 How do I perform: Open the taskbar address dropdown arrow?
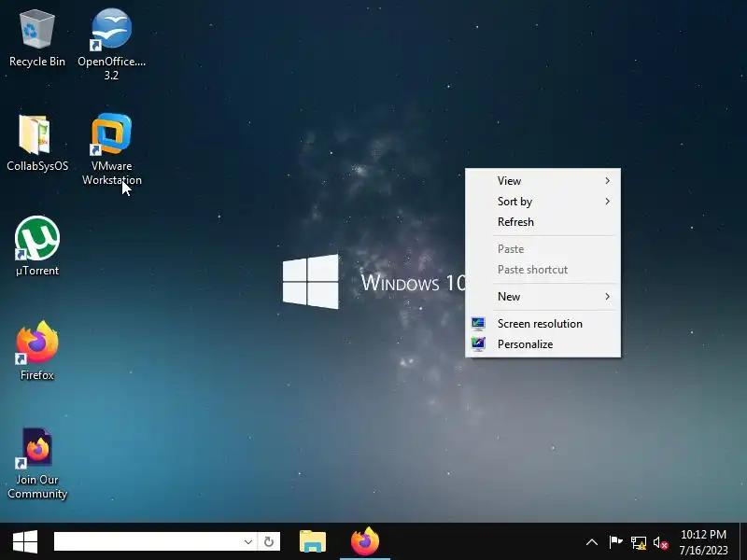(247, 542)
